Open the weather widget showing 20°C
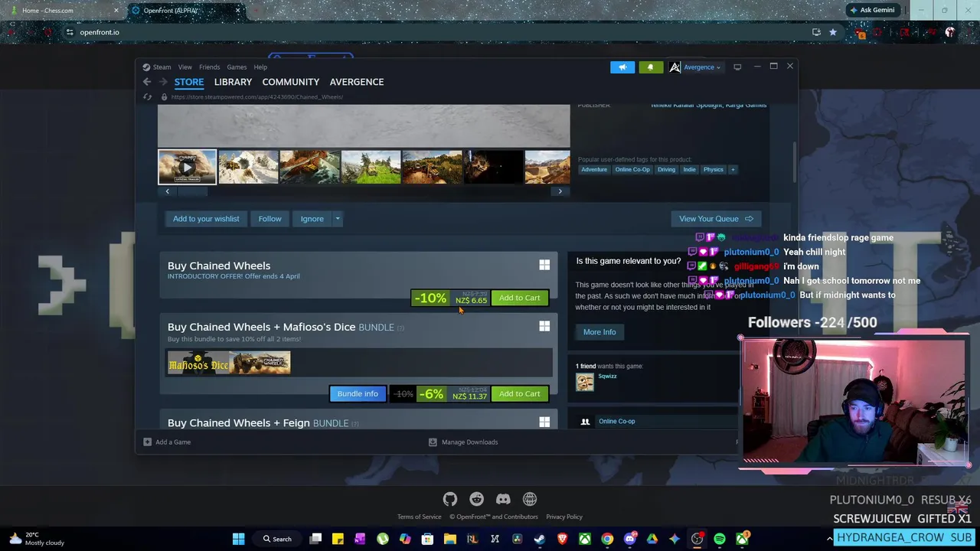980x551 pixels. (x=37, y=539)
